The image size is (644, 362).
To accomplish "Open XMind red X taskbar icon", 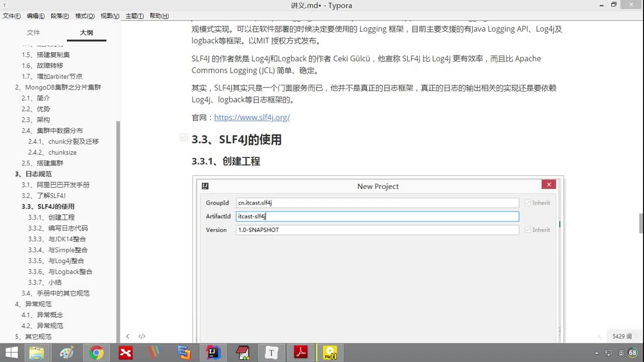I will (x=126, y=352).
